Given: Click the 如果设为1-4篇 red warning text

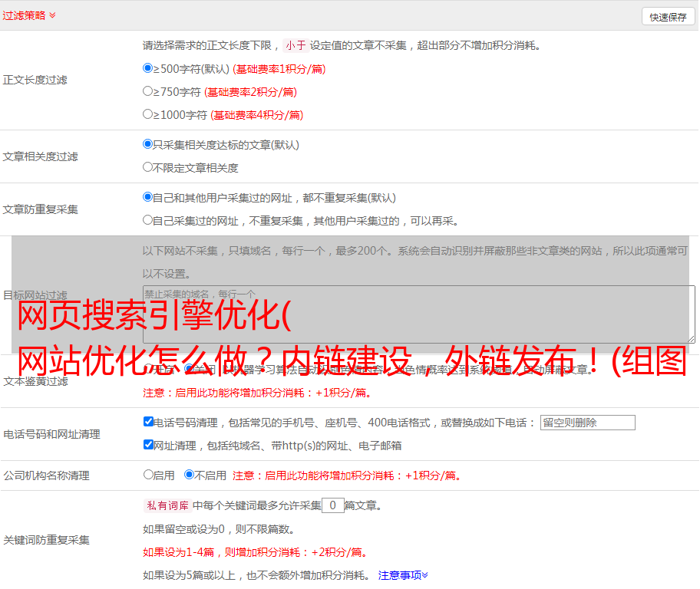Looking at the screenshot, I should 256,552.
